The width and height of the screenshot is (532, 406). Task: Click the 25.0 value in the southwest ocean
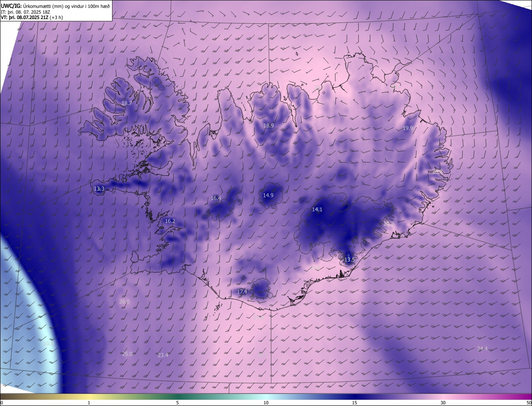(127, 354)
